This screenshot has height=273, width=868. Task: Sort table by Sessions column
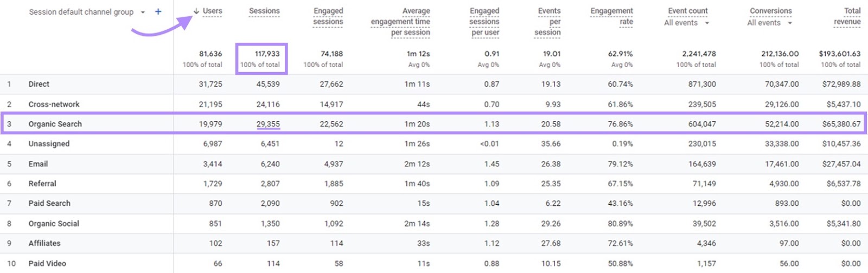tap(264, 11)
